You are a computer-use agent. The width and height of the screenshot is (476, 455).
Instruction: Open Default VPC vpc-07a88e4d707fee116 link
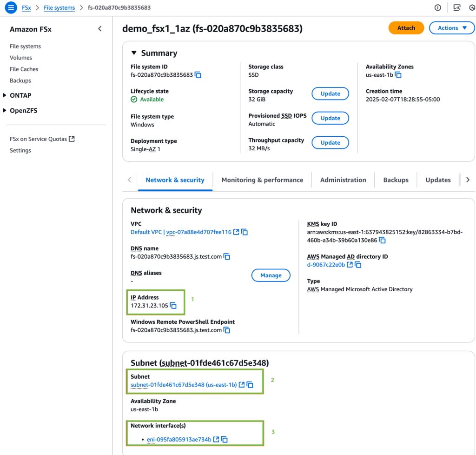click(181, 232)
